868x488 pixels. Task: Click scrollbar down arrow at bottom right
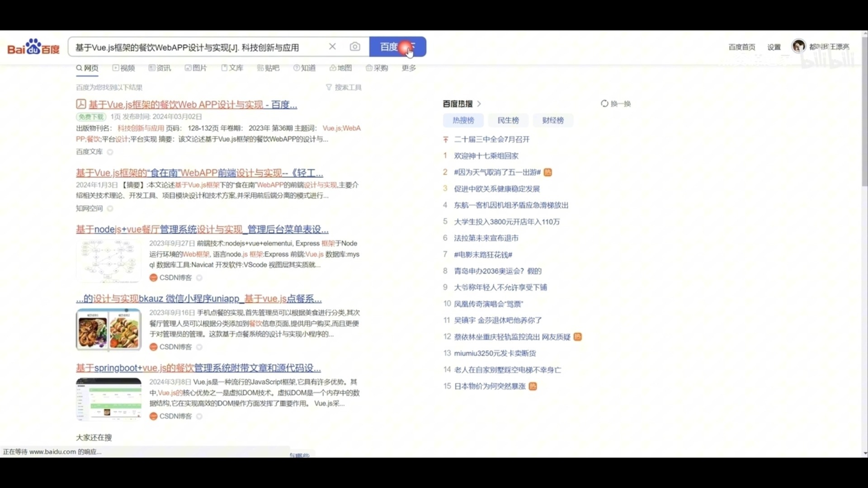tap(865, 453)
